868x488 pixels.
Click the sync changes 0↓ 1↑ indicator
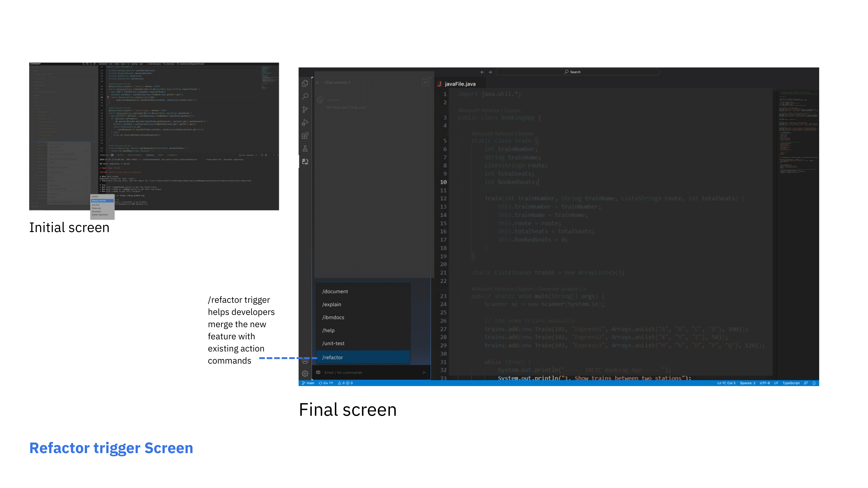(x=326, y=383)
